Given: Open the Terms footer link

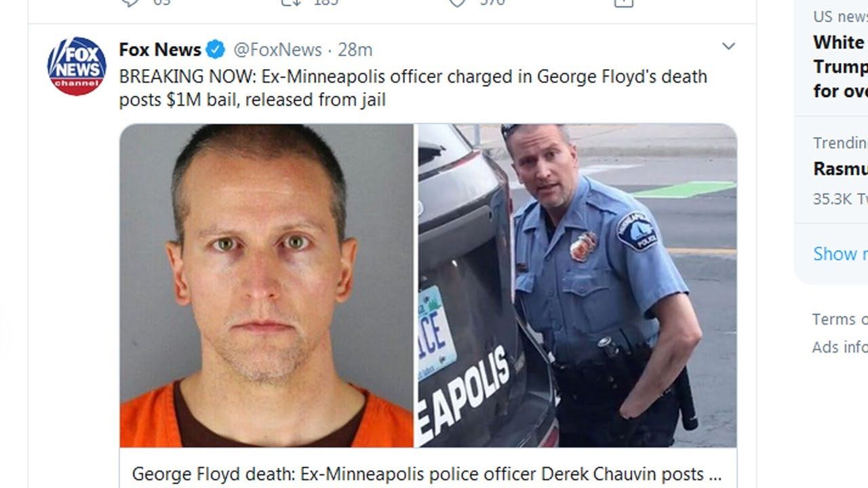Looking at the screenshot, I should [x=840, y=319].
